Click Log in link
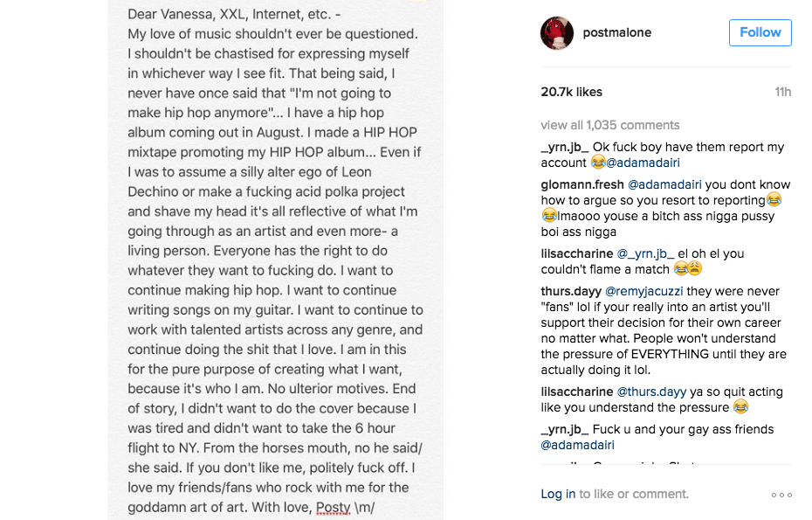 tap(557, 494)
